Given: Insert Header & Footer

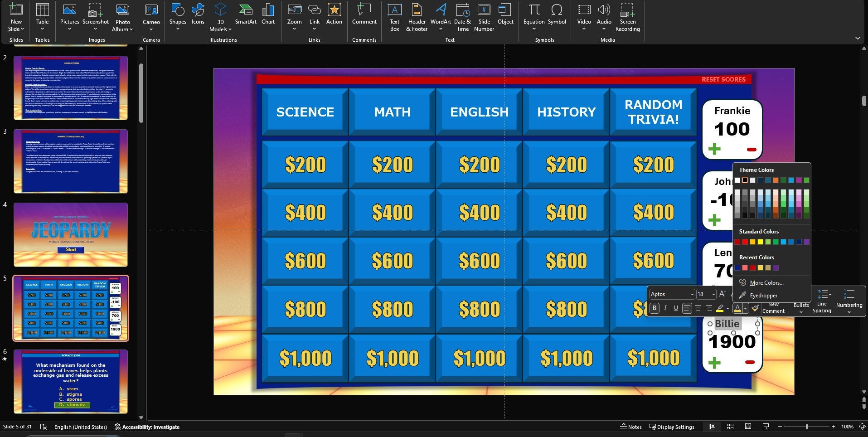Looking at the screenshot, I should pyautogui.click(x=417, y=18).
